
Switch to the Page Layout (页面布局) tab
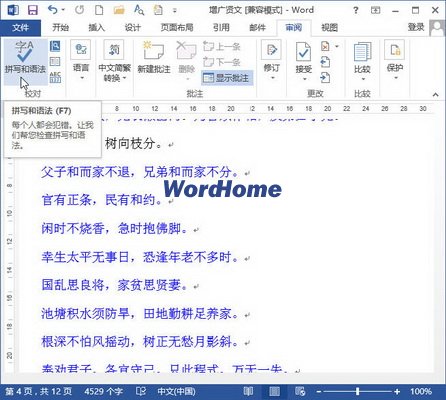point(177,27)
